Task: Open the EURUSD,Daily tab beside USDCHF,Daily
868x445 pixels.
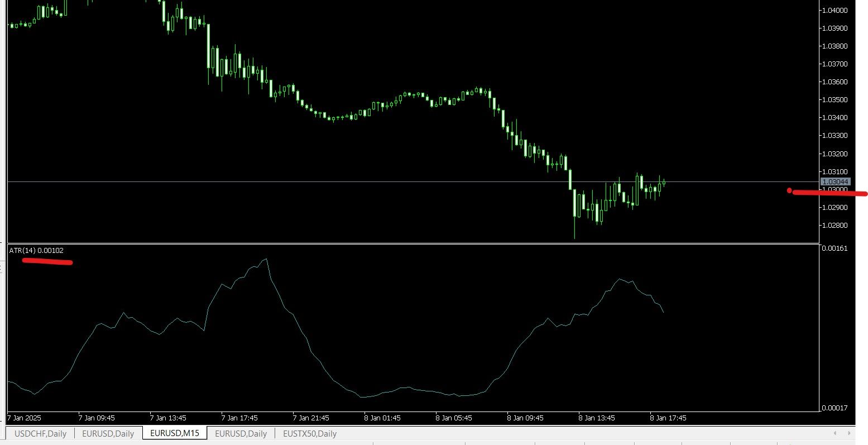Action: pos(108,433)
